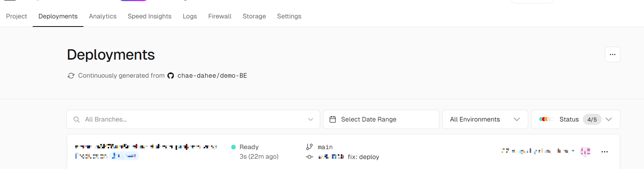The width and height of the screenshot is (644, 169).
Task: Click the GitHub icon beside chae-dahee/demo-BE
Action: [x=170, y=76]
